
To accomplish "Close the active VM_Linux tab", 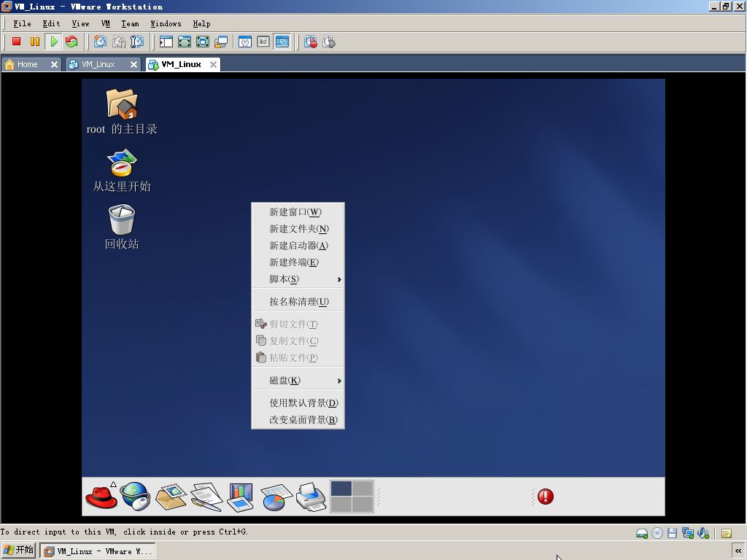I will (214, 64).
